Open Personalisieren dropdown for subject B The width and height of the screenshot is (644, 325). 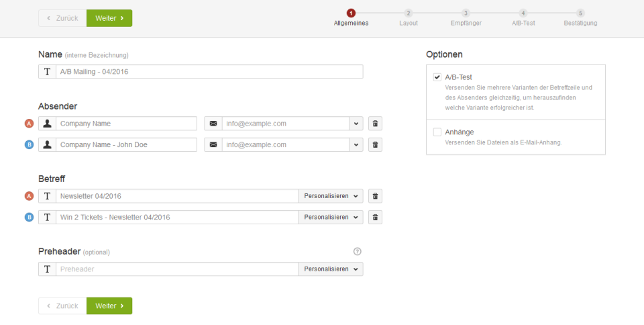(331, 217)
